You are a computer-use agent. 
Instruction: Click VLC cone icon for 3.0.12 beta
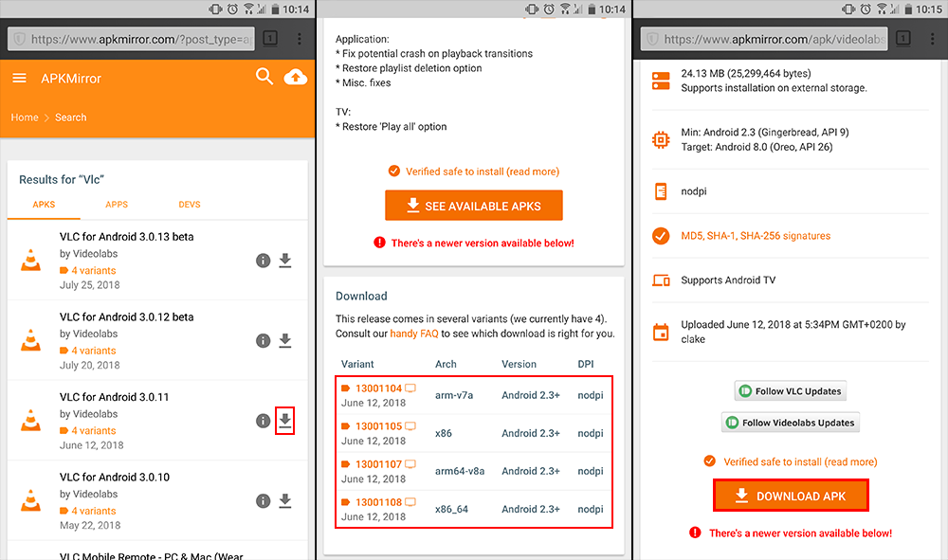click(x=31, y=340)
